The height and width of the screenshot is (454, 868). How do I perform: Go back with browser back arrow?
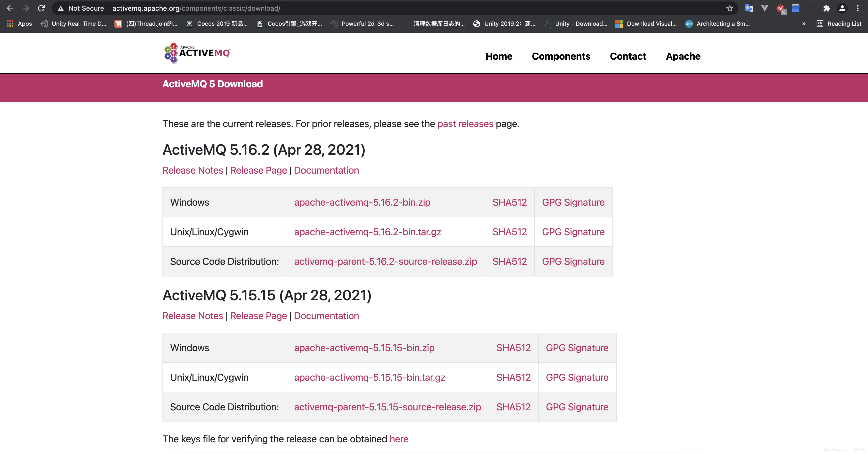coord(10,8)
